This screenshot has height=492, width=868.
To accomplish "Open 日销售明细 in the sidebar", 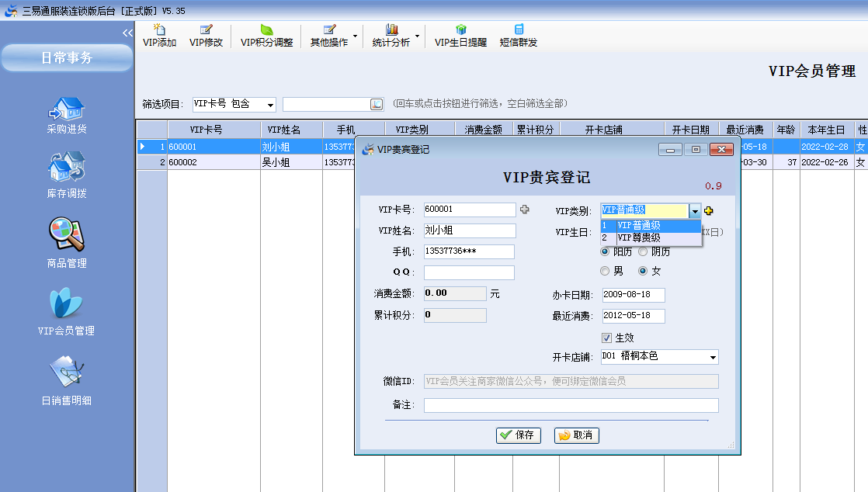I will click(x=67, y=381).
